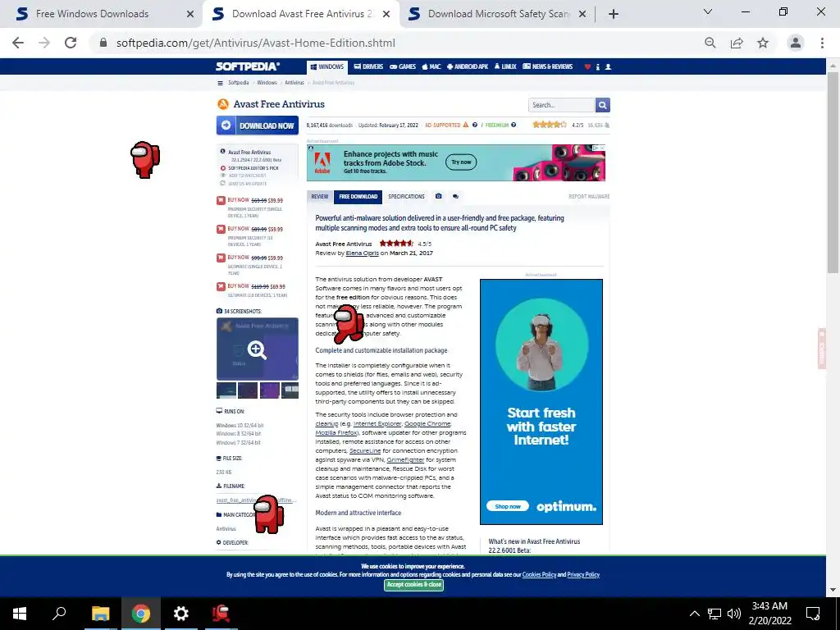Click the browser zoom magnifier icon
Viewport: 840px width, 630px height.
710,43
